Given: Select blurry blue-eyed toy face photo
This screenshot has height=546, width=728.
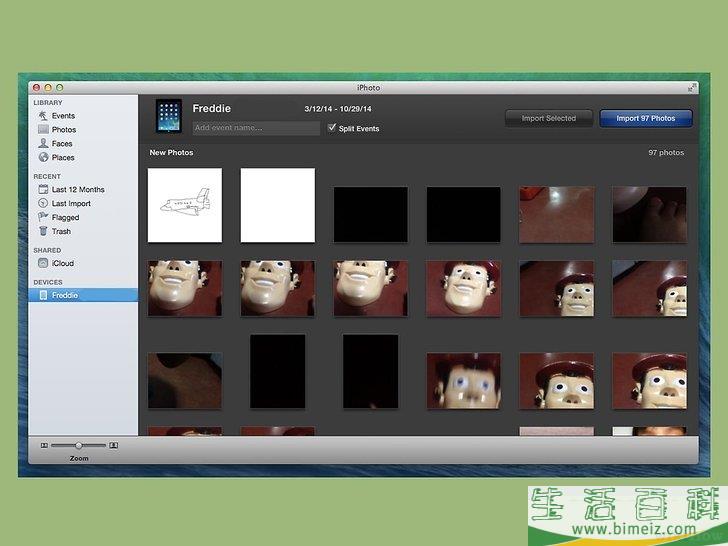Looking at the screenshot, I should 463,381.
